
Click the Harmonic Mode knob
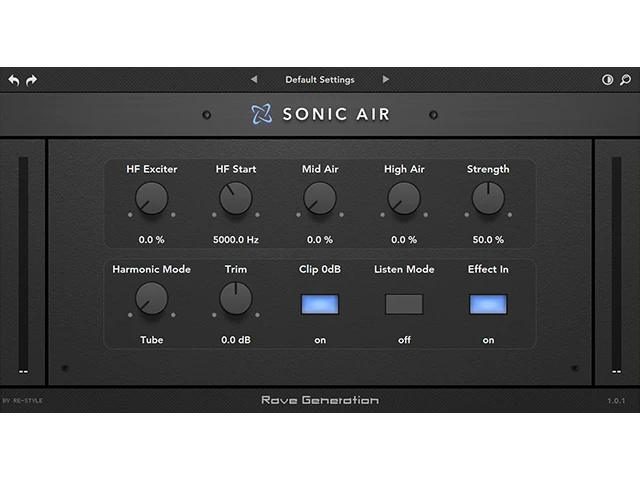pos(151,299)
